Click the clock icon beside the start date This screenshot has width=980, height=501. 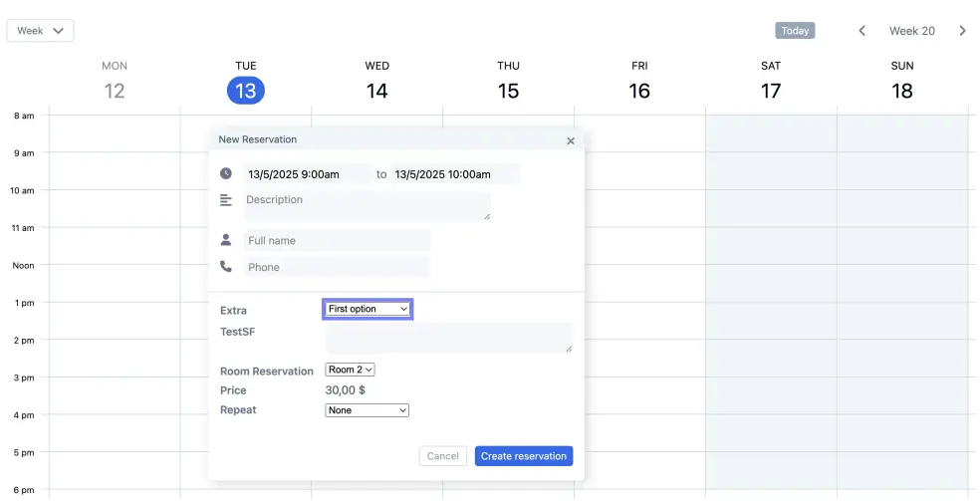tap(226, 173)
